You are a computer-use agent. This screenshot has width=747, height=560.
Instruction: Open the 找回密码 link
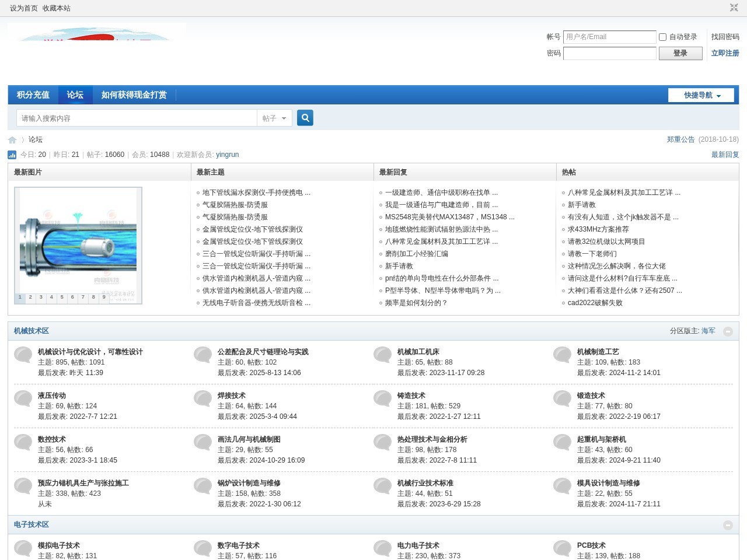tap(725, 37)
